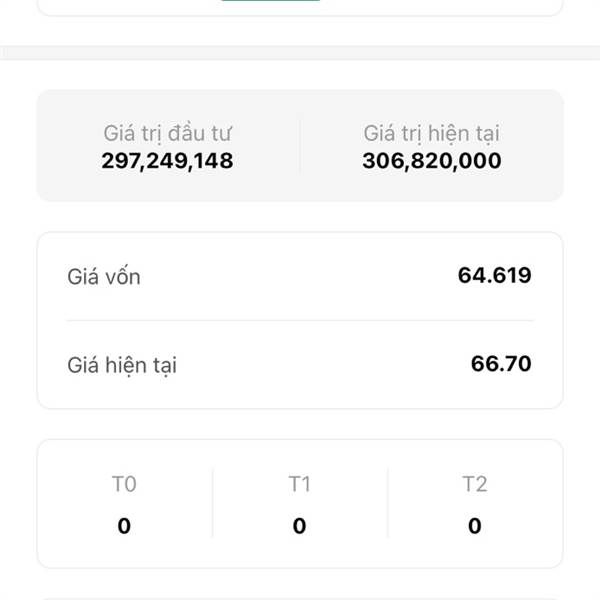Tap the T1 column header

[x=299, y=485]
